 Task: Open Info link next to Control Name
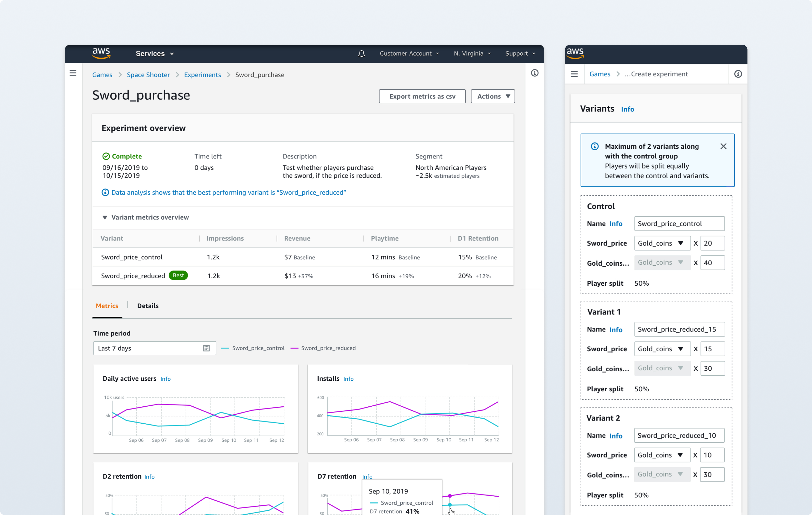coord(616,224)
